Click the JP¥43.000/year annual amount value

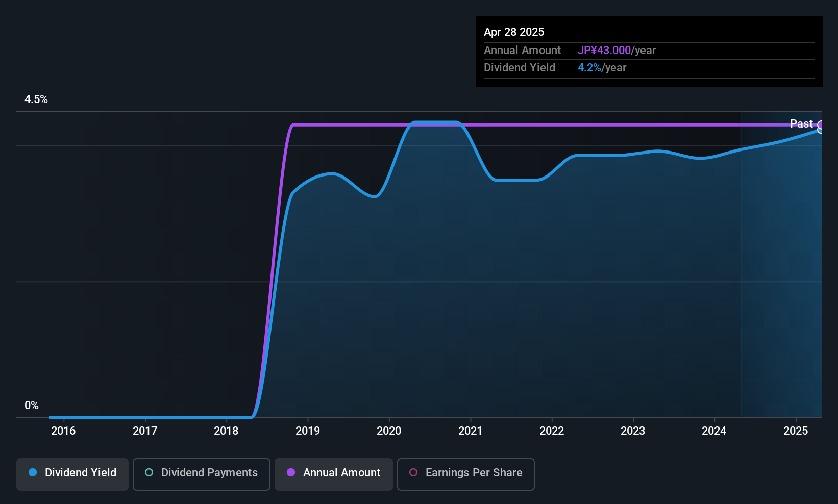click(x=617, y=51)
